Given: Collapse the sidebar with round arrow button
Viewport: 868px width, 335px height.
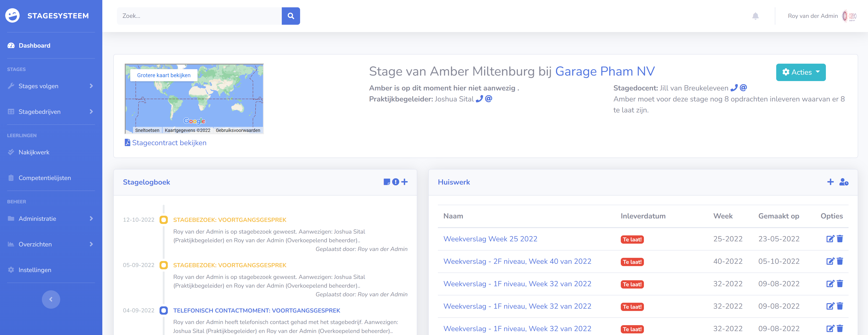Looking at the screenshot, I should point(51,299).
